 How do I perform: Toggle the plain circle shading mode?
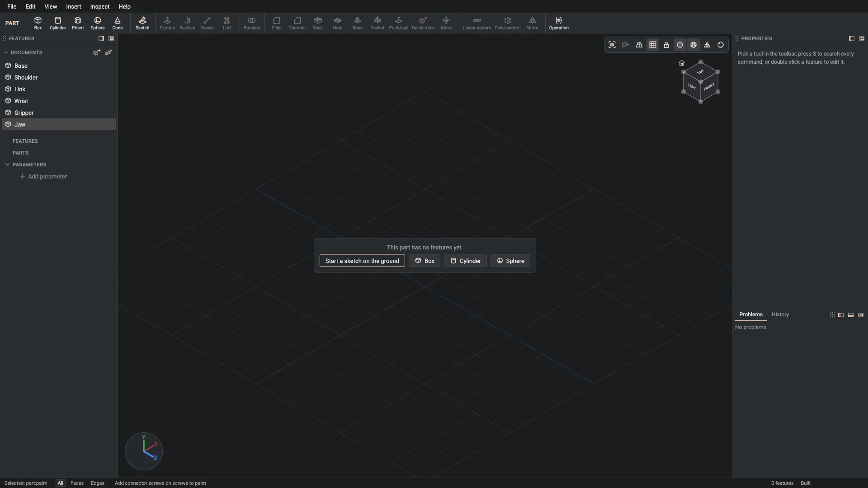click(680, 45)
